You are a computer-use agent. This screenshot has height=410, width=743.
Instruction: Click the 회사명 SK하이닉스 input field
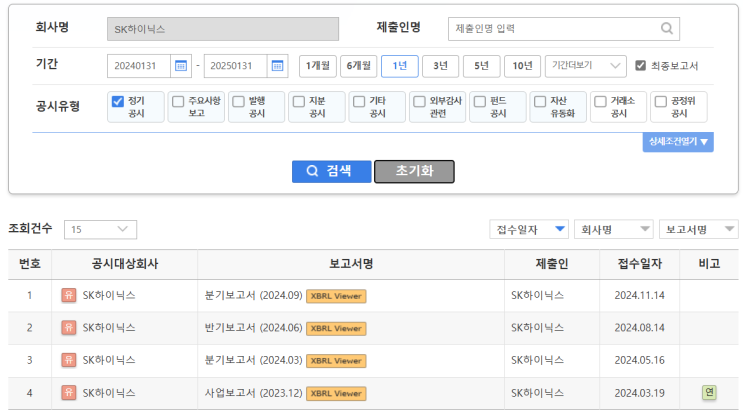tap(223, 29)
